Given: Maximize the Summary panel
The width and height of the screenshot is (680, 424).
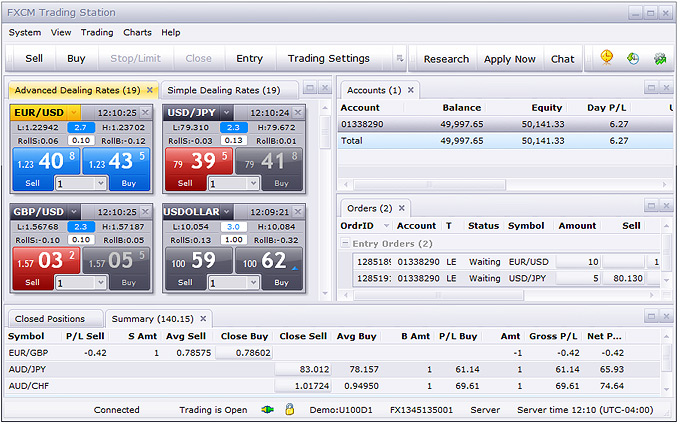Looking at the screenshot, I should (x=651, y=316).
